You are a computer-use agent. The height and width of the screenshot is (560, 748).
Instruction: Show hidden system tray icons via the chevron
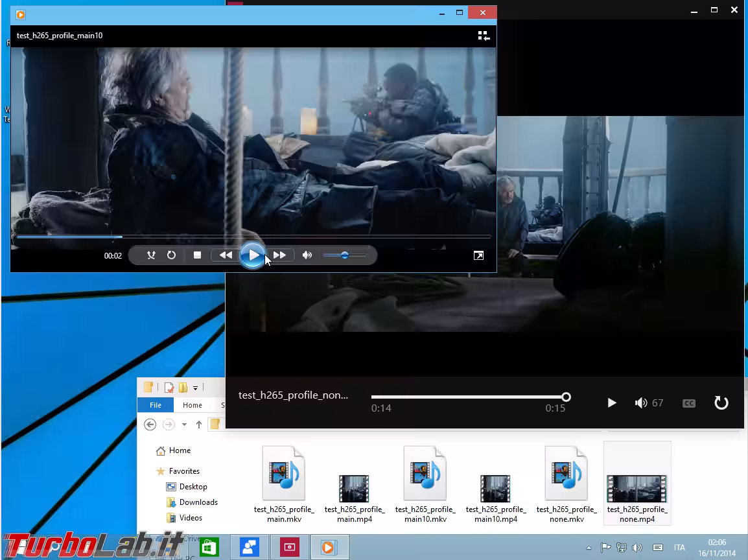pyautogui.click(x=589, y=547)
